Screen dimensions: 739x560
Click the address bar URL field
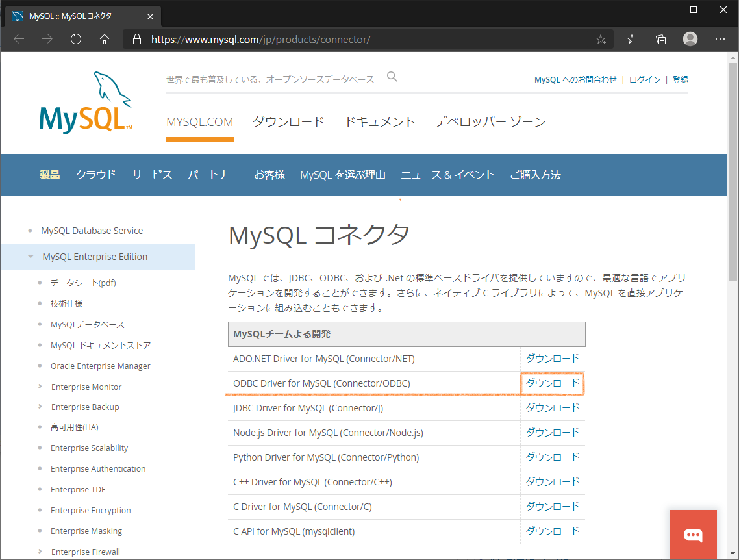(368, 39)
